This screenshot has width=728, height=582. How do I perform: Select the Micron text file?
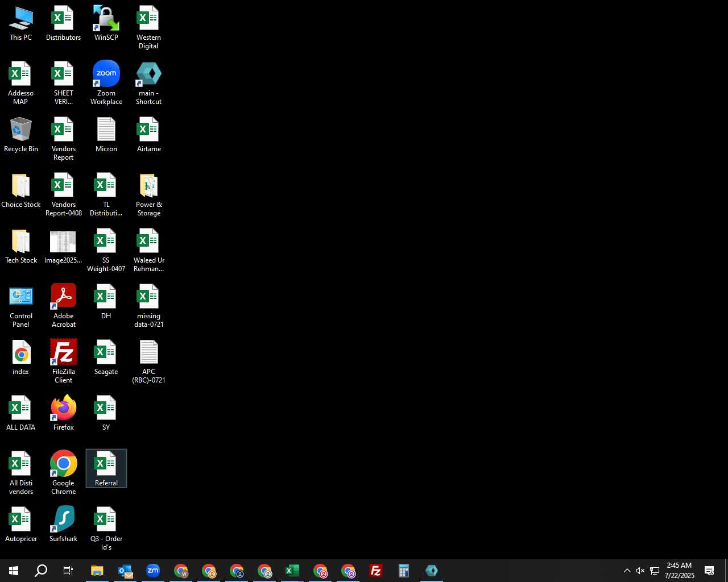pyautogui.click(x=106, y=135)
